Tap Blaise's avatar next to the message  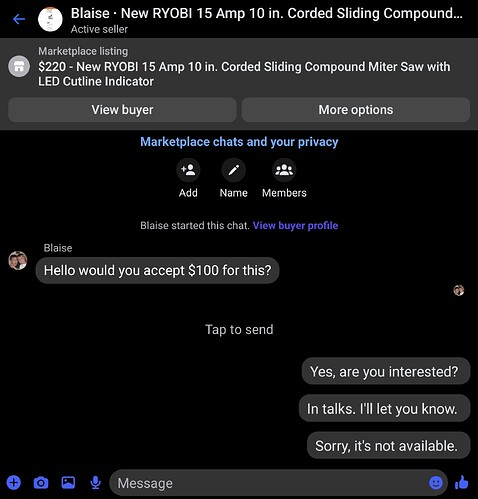click(18, 260)
